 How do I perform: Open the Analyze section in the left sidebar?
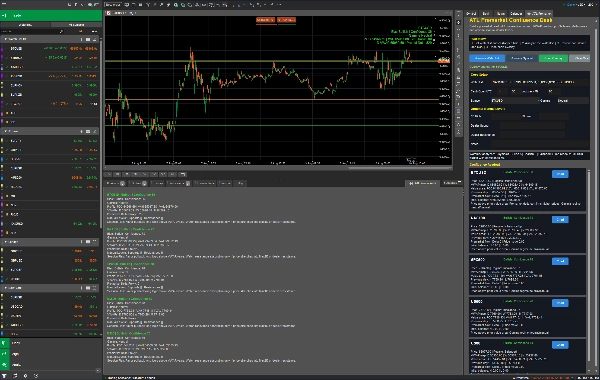(51, 365)
